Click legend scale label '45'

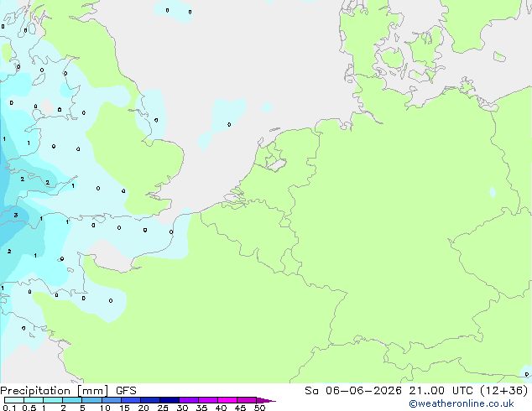[x=241, y=408]
